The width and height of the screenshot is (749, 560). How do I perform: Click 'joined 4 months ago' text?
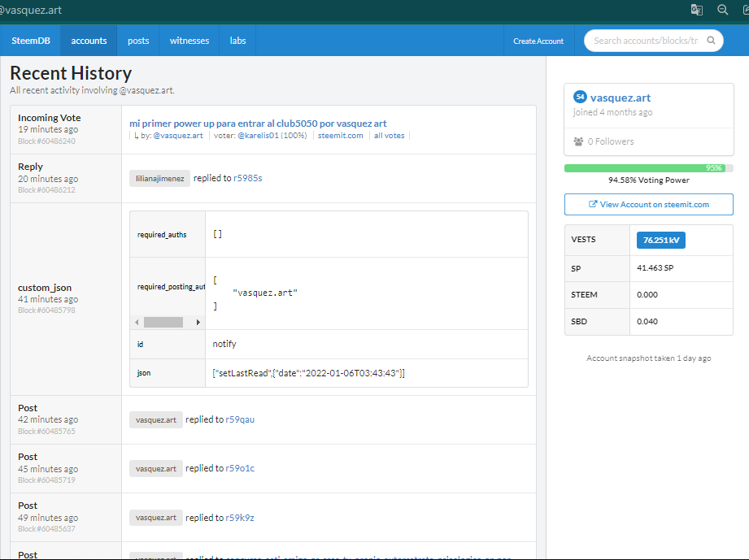coord(612,112)
